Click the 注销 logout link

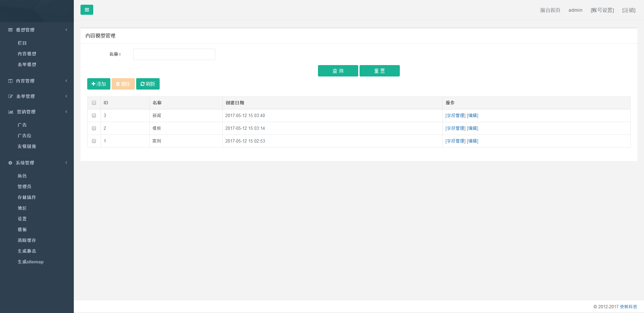coord(629,10)
